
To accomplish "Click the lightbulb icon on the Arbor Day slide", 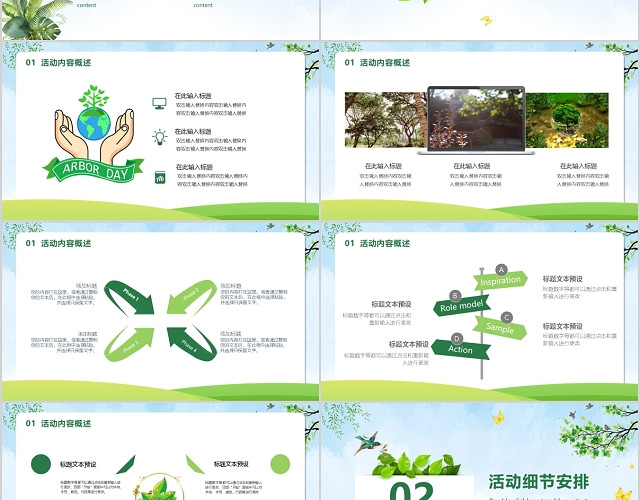I will [160, 138].
